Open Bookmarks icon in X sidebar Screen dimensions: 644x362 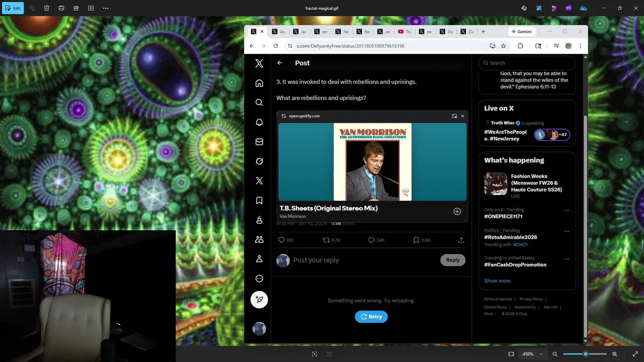click(x=259, y=201)
